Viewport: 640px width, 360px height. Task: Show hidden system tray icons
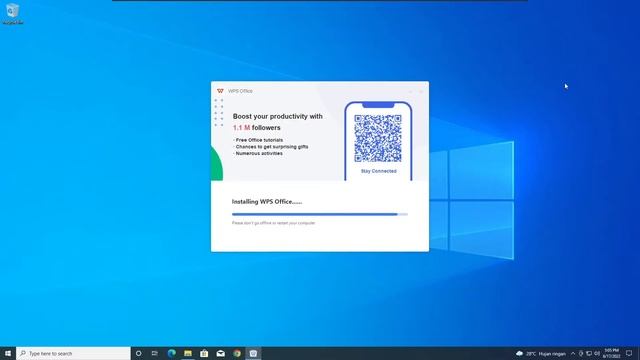click(x=573, y=353)
